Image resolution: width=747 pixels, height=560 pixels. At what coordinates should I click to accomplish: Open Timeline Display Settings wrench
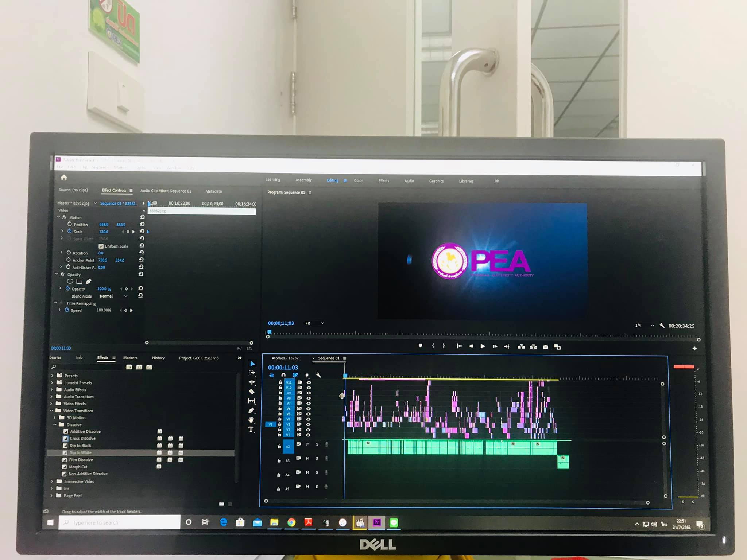pyautogui.click(x=318, y=375)
